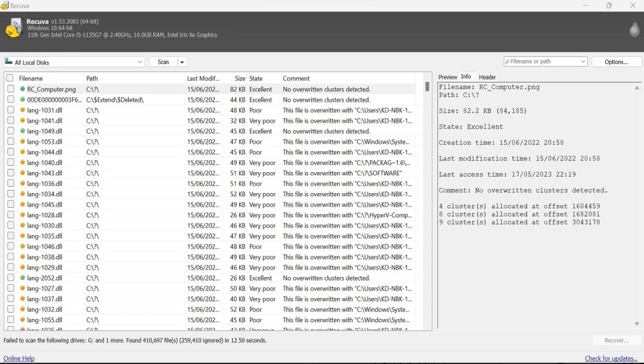
Task: Click the orange status dot for lang-1040.dll
Action: click(23, 163)
